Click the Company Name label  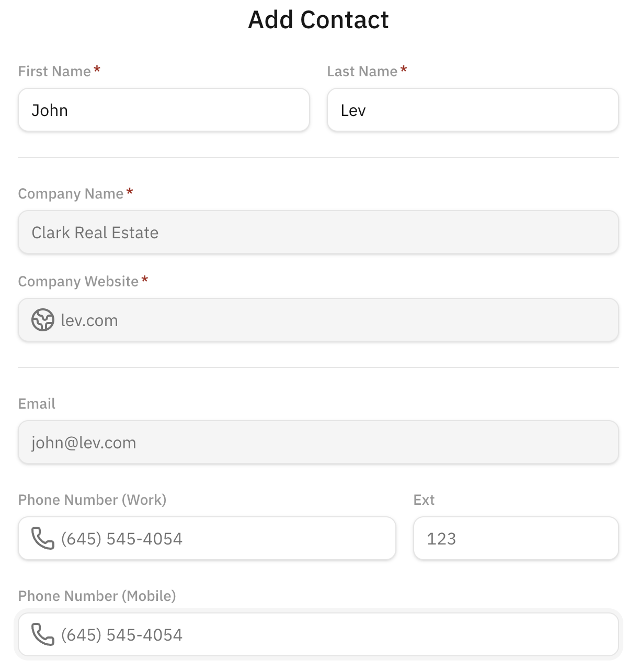click(71, 194)
